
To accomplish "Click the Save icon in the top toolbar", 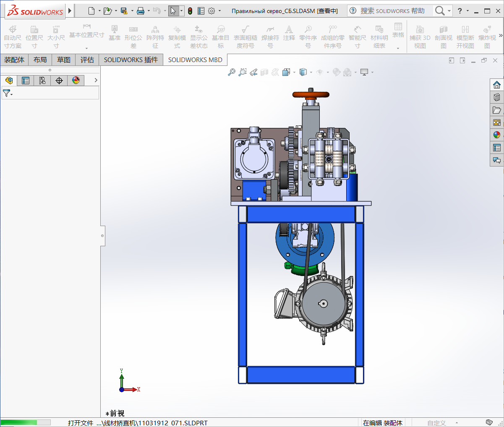I will [124, 11].
